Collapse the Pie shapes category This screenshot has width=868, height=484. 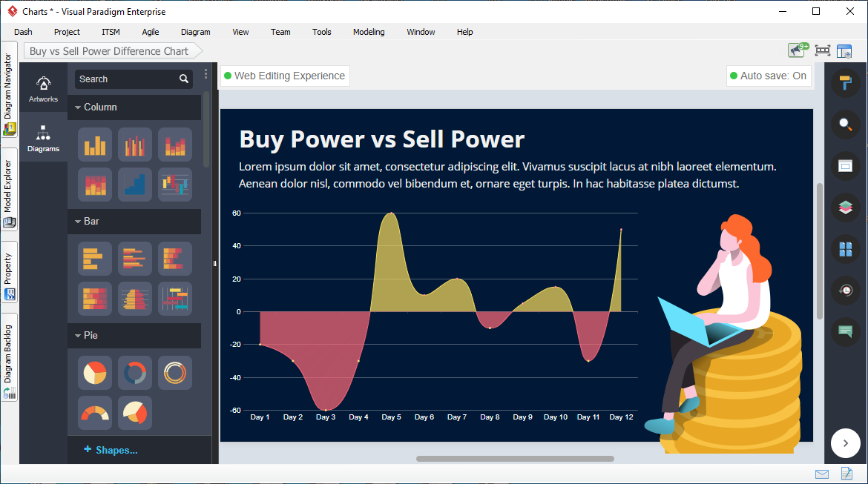tap(77, 335)
